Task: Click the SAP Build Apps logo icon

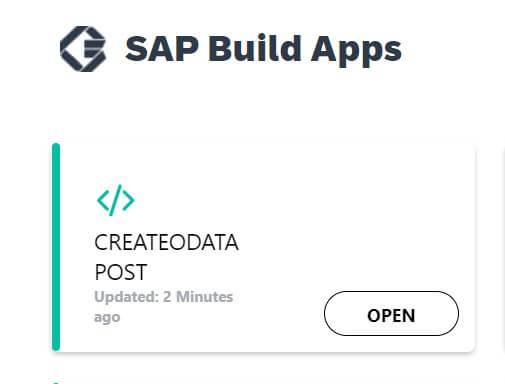Action: click(x=83, y=49)
